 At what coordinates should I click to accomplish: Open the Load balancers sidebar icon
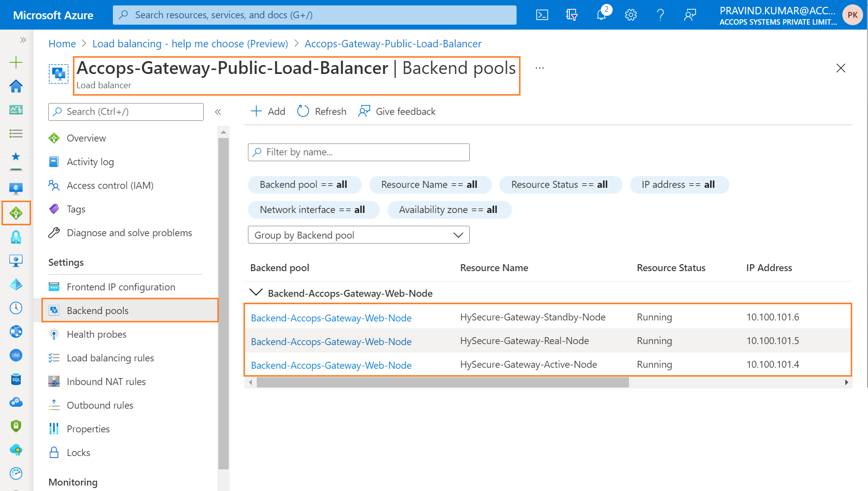pyautogui.click(x=16, y=213)
